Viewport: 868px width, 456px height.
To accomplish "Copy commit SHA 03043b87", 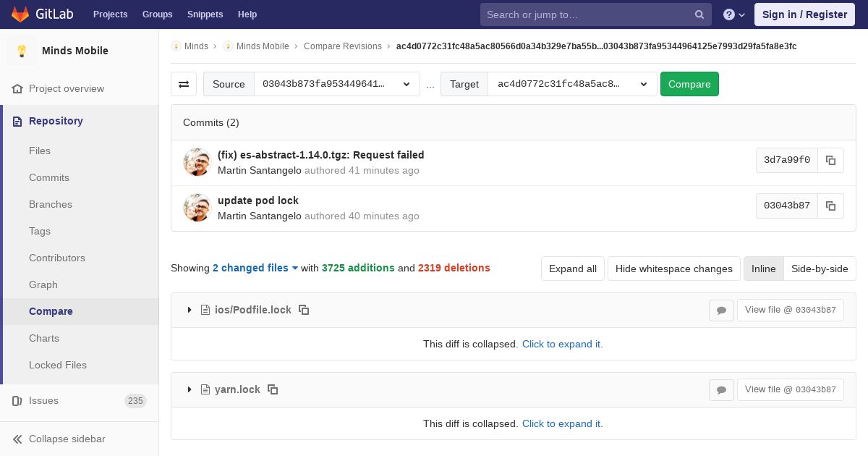I will [830, 206].
